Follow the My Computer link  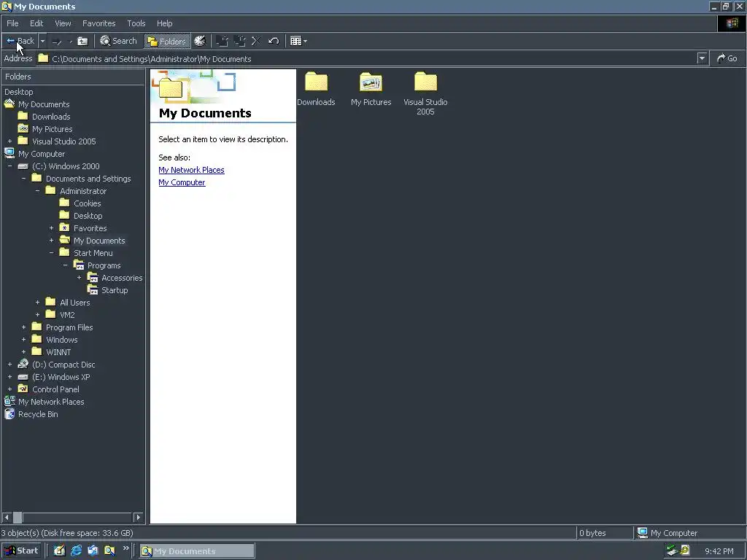[x=182, y=182]
